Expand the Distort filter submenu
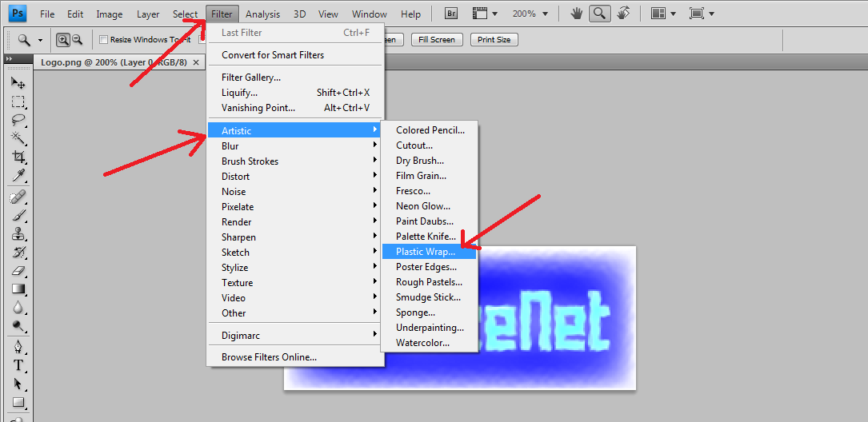This screenshot has height=422, width=868. (x=295, y=177)
